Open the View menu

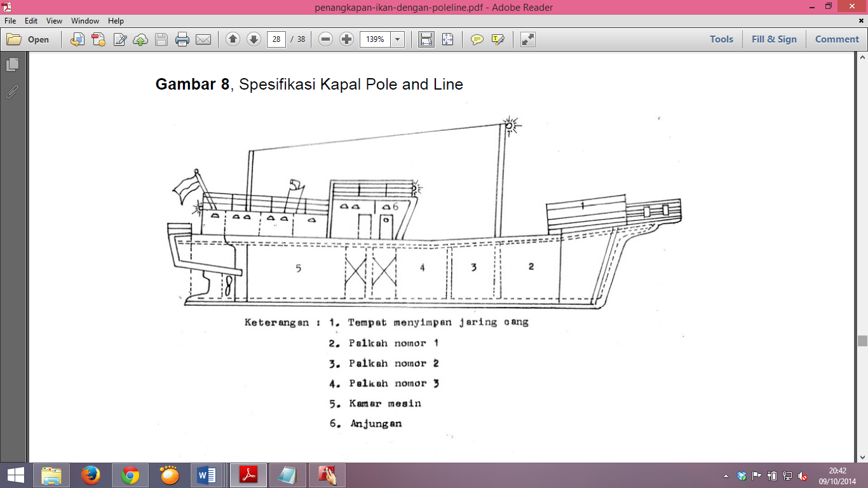[x=55, y=21]
